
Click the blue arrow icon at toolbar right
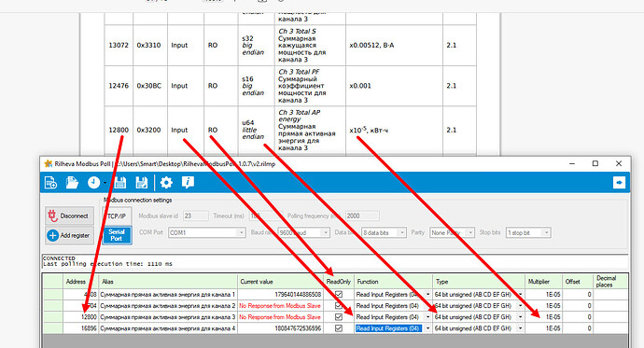619,183
